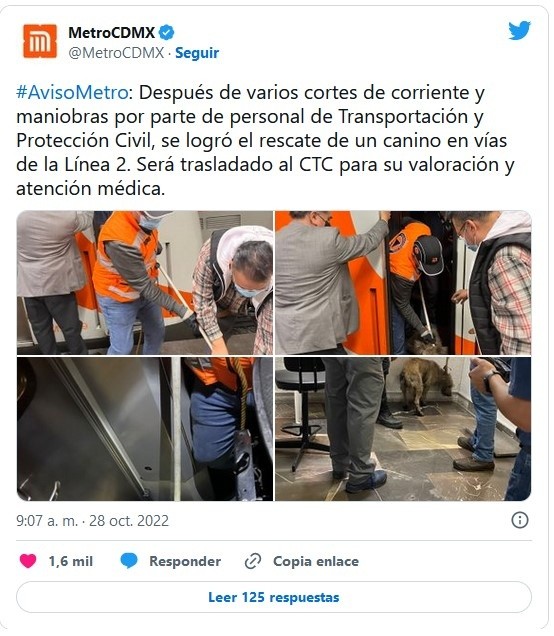Click the MetroCDMX display name
Screen dimensions: 554x636
[x=112, y=32]
